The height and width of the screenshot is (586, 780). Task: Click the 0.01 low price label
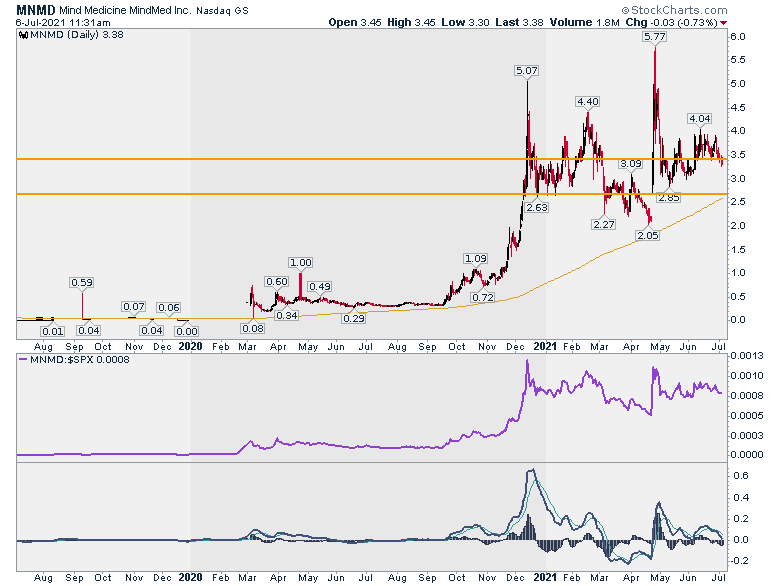click(53, 331)
